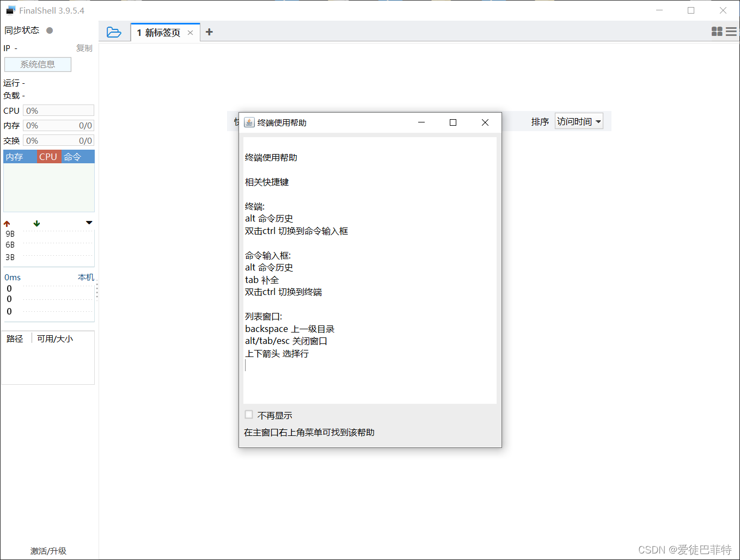Click the 路径 column header
This screenshot has width=740, height=560.
15,339
